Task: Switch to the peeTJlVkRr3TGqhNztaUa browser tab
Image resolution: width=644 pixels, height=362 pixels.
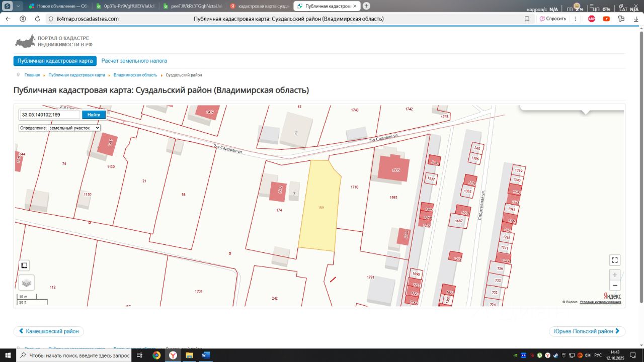Action: coord(193,6)
